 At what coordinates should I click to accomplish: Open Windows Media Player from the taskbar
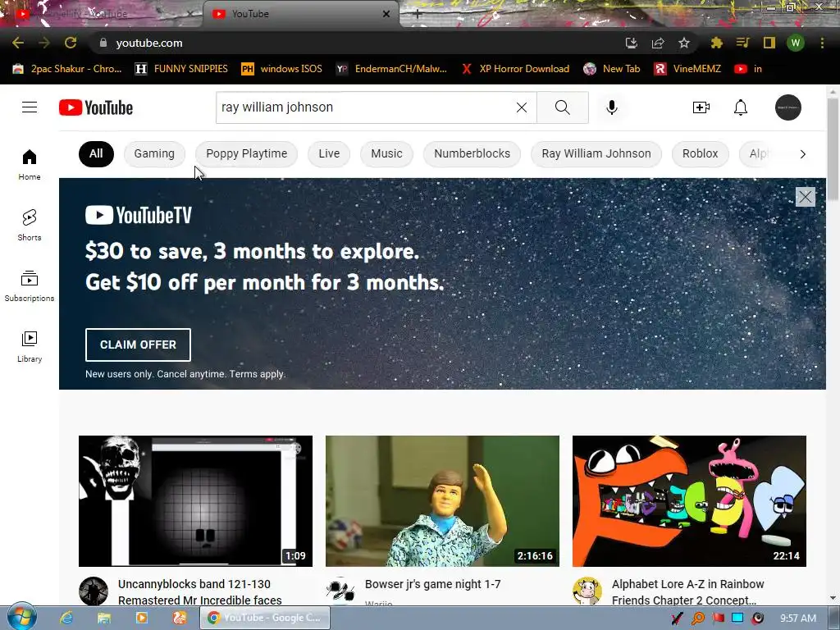click(141, 618)
